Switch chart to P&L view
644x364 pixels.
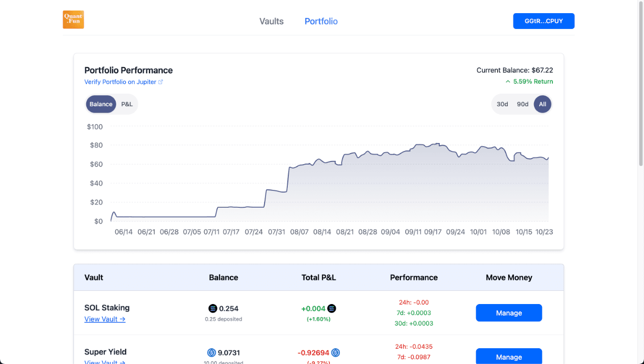127,104
